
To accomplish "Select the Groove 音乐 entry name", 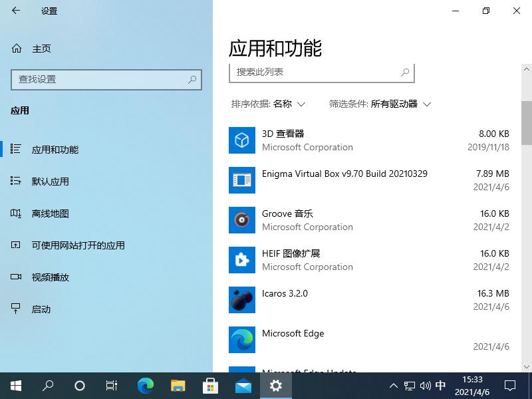I will [x=287, y=213].
